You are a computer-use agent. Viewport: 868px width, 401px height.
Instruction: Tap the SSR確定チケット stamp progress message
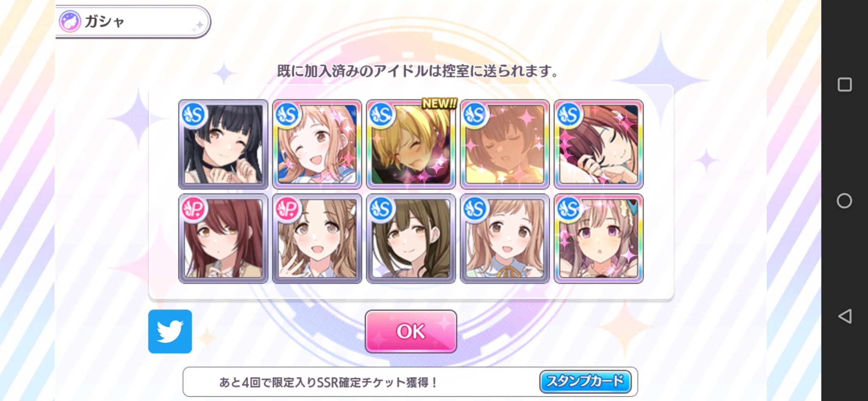(x=328, y=382)
